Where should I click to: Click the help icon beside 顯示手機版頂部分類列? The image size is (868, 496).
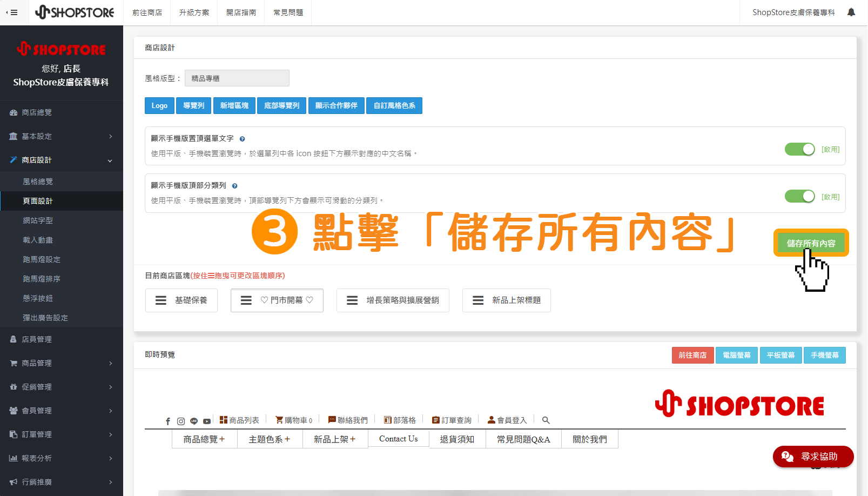(234, 186)
